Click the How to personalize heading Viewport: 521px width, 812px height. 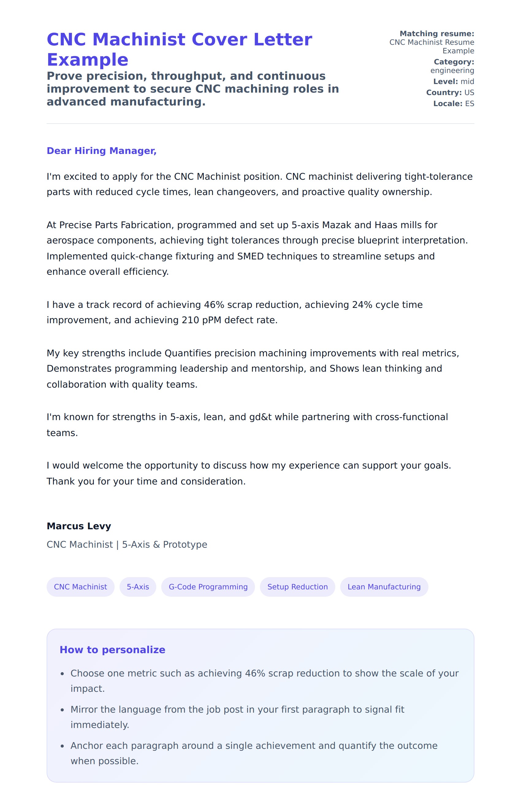coord(112,649)
